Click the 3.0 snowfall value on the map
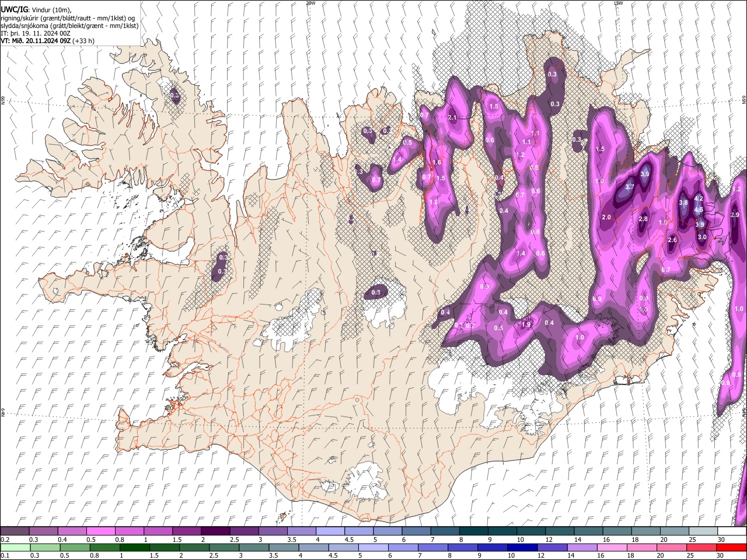Viewport: 747px width, 560px height. click(x=702, y=237)
